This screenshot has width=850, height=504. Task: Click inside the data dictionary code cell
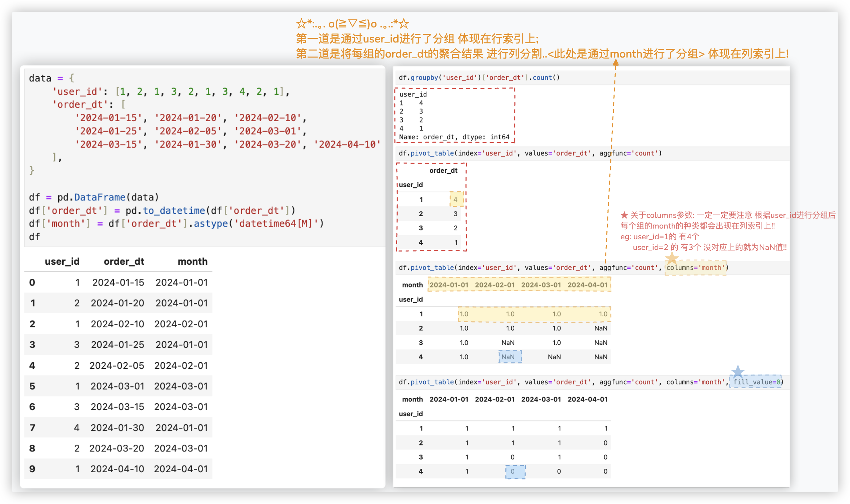204,156
